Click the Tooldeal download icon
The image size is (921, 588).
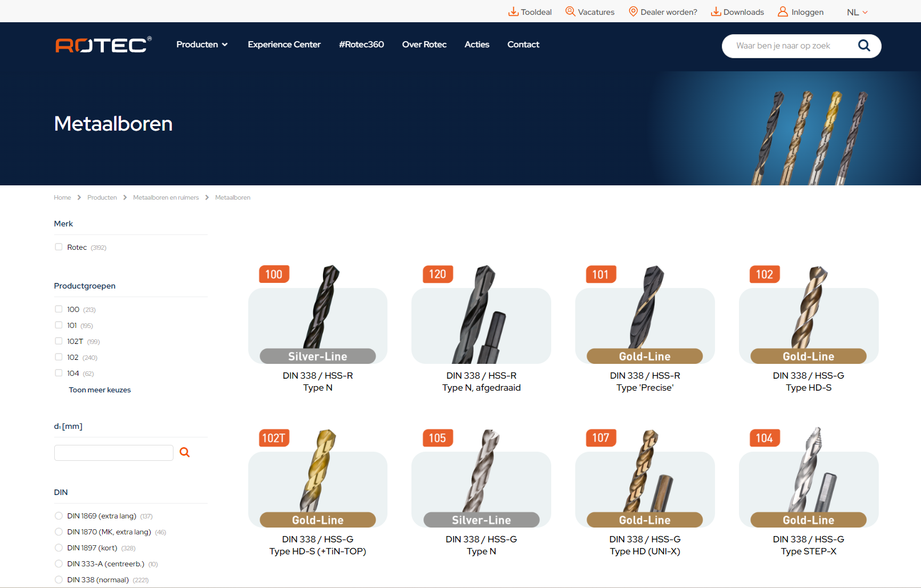(514, 12)
